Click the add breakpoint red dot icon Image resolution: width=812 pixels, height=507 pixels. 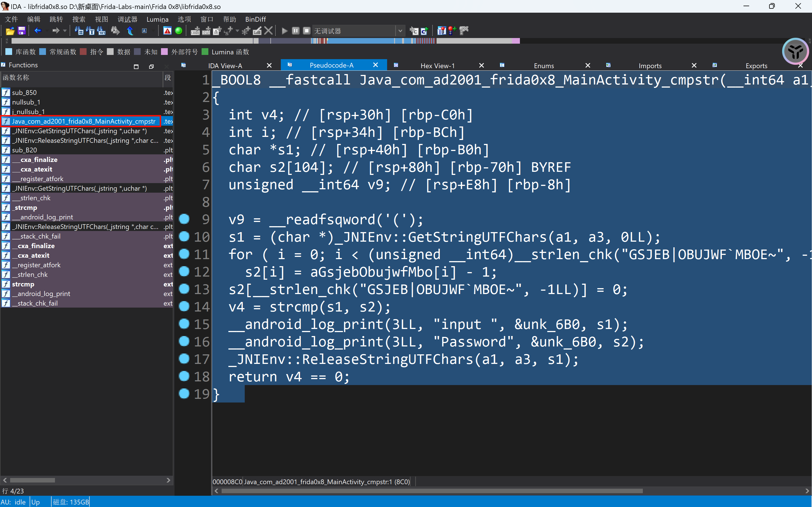tap(452, 31)
